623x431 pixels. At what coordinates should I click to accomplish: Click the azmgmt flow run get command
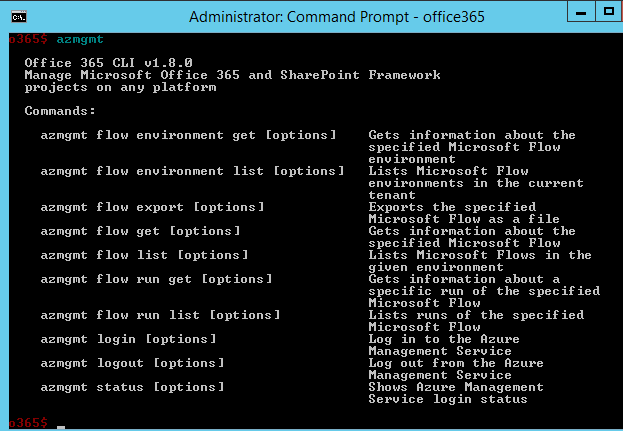click(156, 279)
